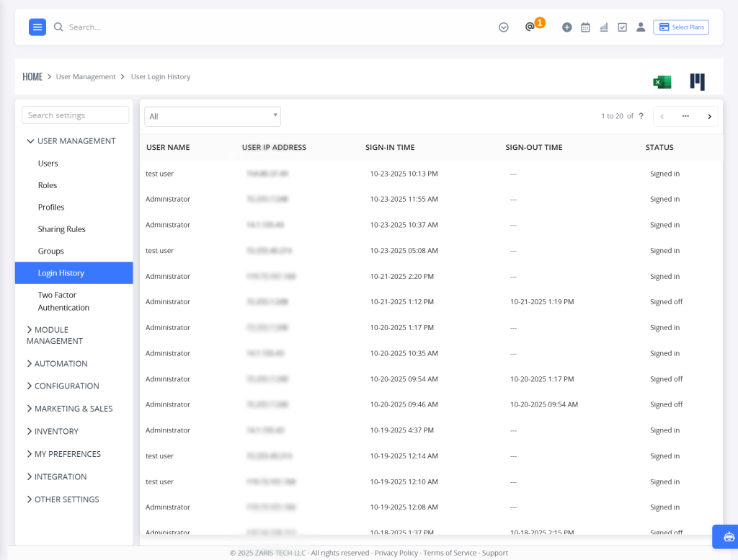Open the user profile icon
Screen dimensions: 738x560
[x=641, y=27]
